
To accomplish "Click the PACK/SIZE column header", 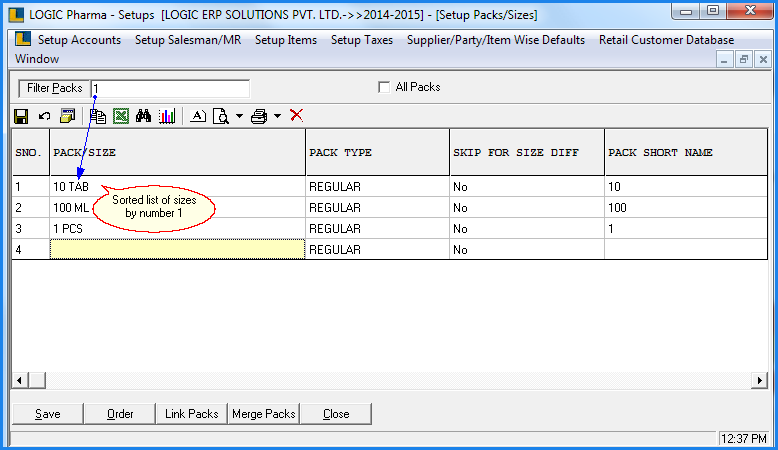I will pyautogui.click(x=178, y=152).
